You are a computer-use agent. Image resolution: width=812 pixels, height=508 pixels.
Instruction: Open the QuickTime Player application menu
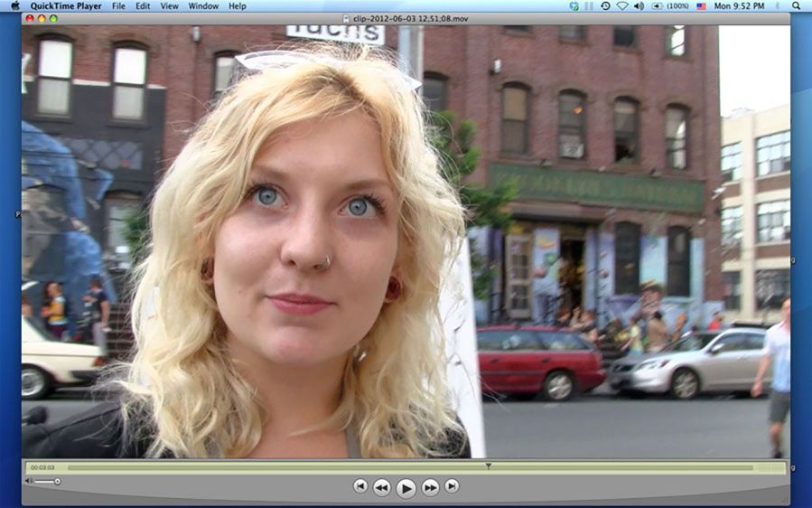(x=65, y=6)
